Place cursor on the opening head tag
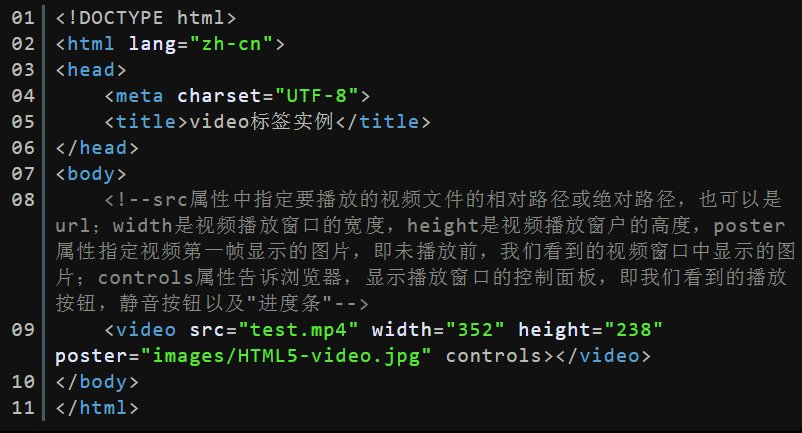 (91, 70)
